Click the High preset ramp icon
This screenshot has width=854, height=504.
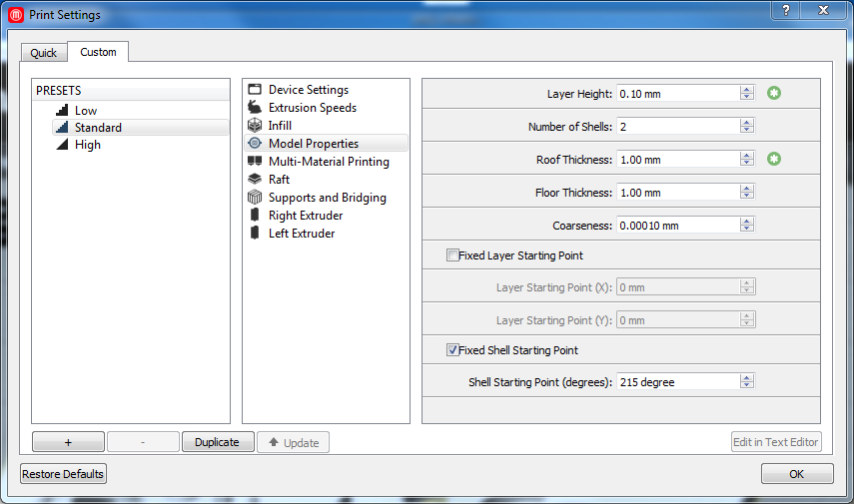(62, 145)
